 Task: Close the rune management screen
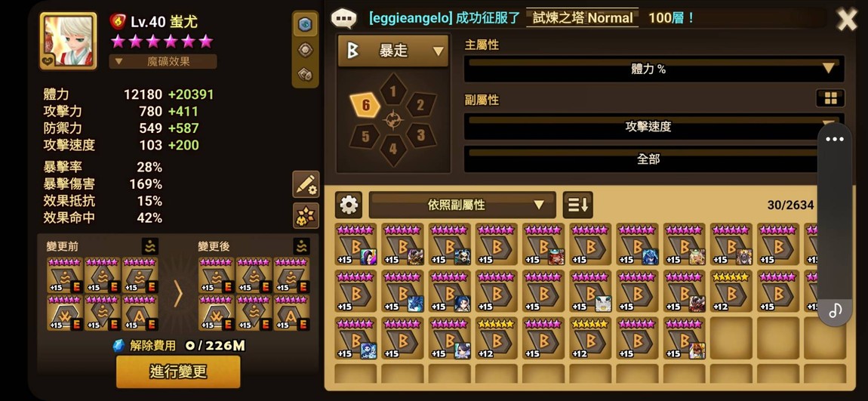847,20
